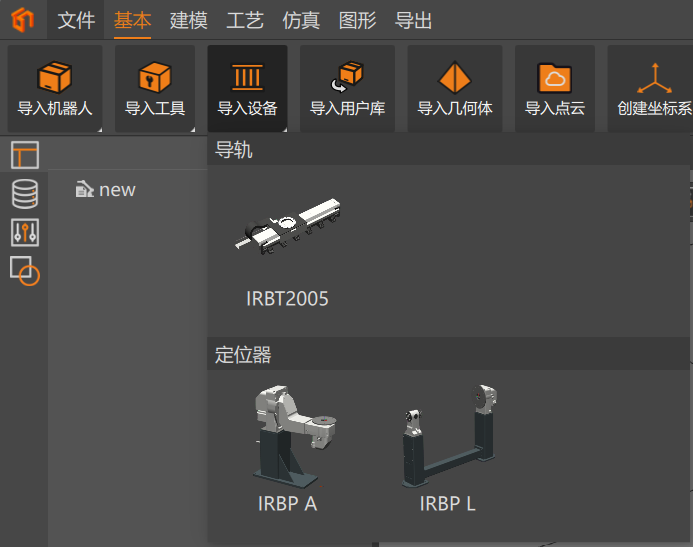This screenshot has width=693, height=547.
Task: Click the orange application logo icon
Action: [23, 19]
